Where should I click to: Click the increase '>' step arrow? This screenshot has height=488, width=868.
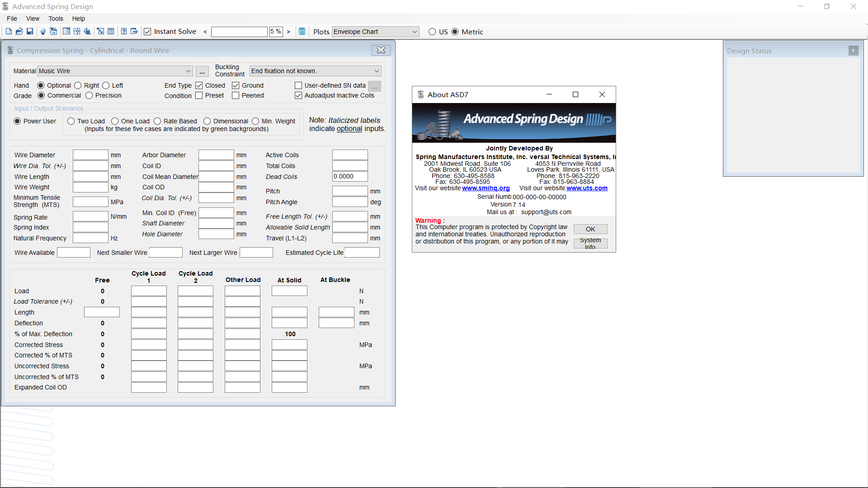tap(288, 32)
